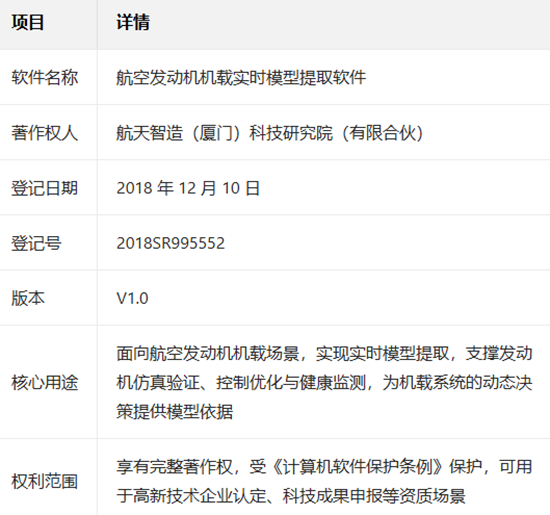Click the copyright holder 航天智造（厦门）科技研究院 text
550x515 pixels.
coord(224,133)
